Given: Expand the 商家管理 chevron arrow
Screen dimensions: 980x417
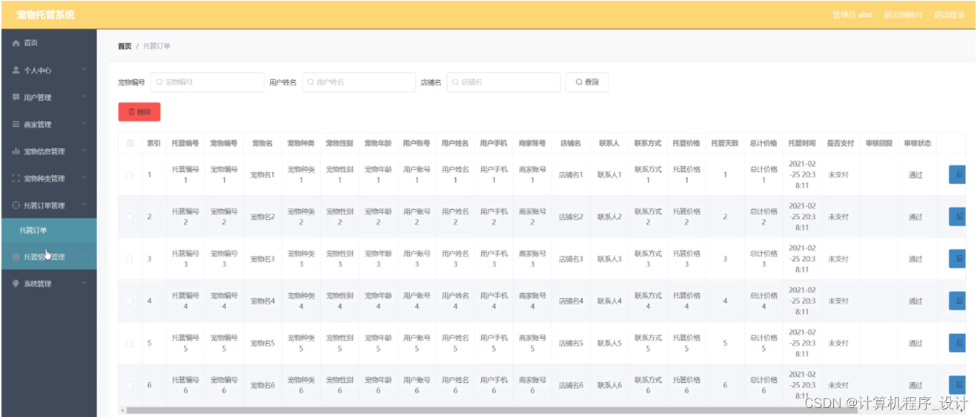Looking at the screenshot, I should [x=84, y=125].
